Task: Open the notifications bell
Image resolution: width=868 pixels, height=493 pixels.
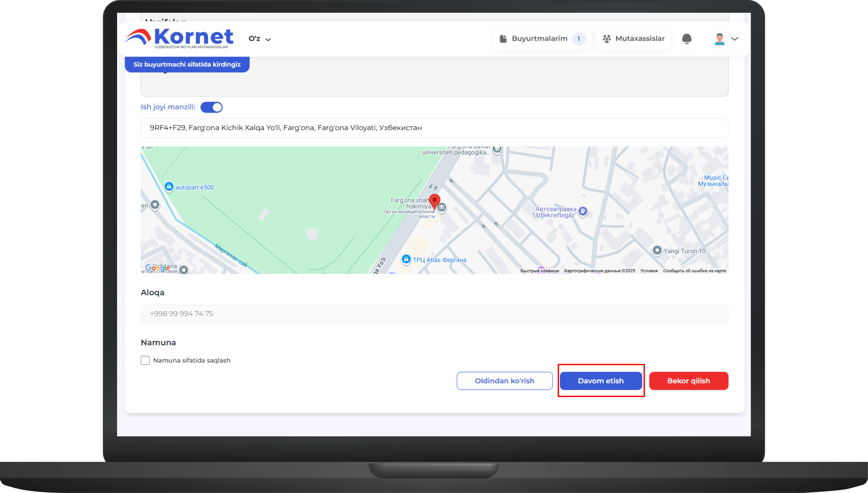Action: tap(686, 38)
